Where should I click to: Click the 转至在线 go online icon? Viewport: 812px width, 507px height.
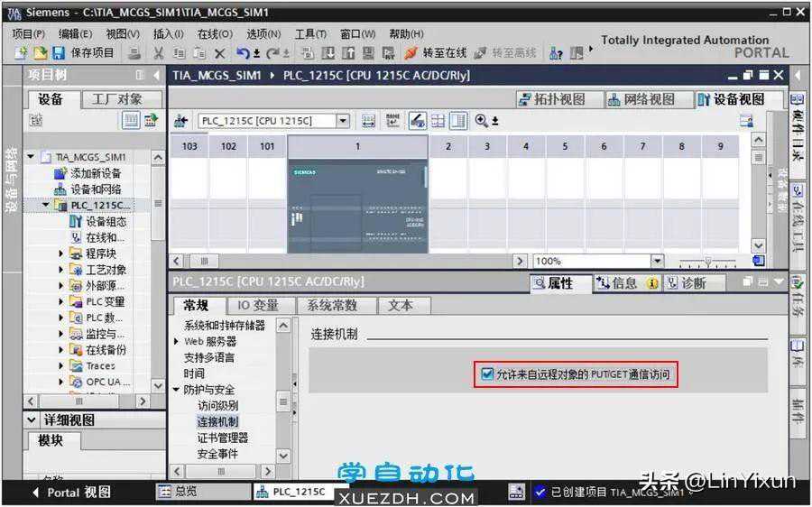coord(411,53)
